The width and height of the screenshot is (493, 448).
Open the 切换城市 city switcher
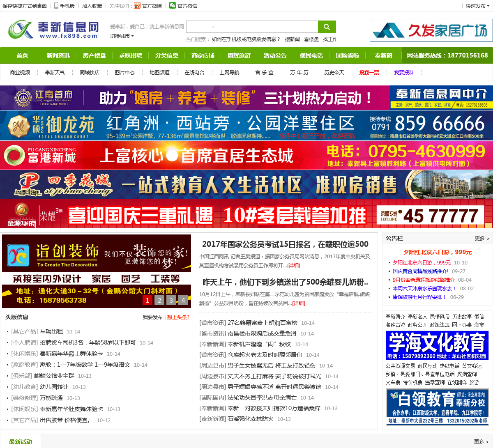click(122, 36)
